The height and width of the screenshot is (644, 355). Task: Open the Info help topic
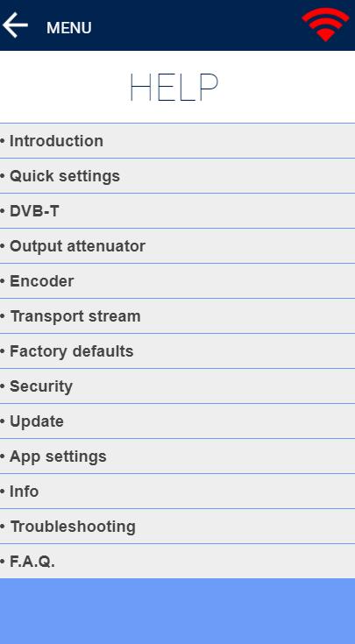pyautogui.click(x=177, y=492)
